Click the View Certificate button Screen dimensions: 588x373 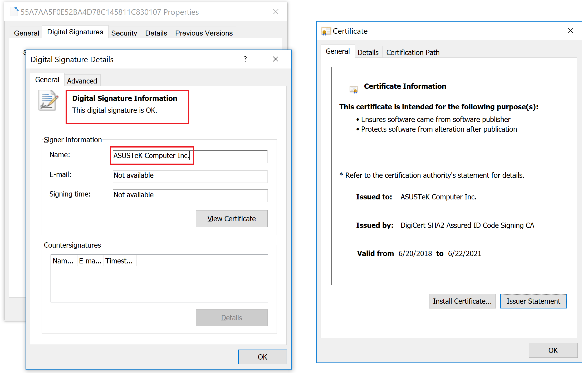(232, 219)
